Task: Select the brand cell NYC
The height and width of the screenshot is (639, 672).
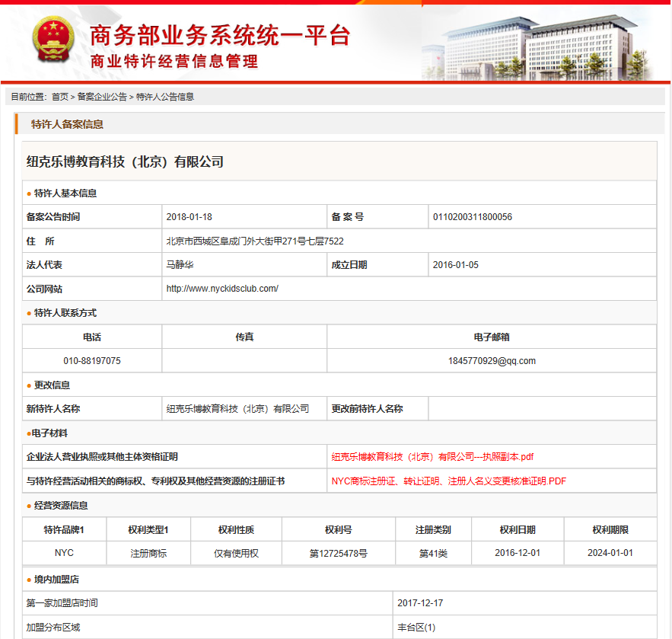Action: tap(64, 553)
